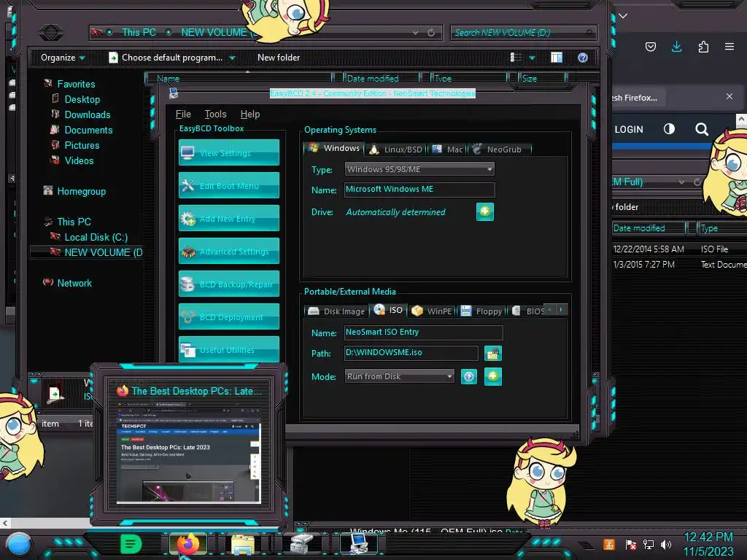The height and width of the screenshot is (560, 747).
Task: Click green add entry icon beside Drive
Action: 485,211
